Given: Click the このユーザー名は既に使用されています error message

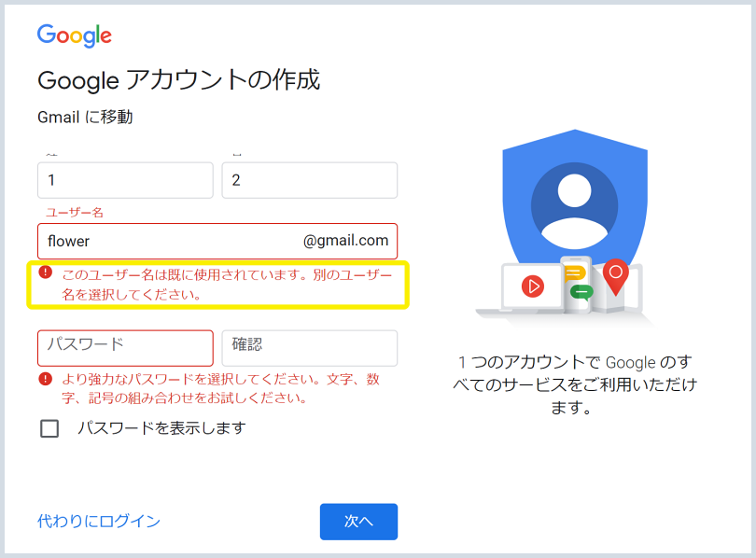Looking at the screenshot, I should (x=227, y=285).
